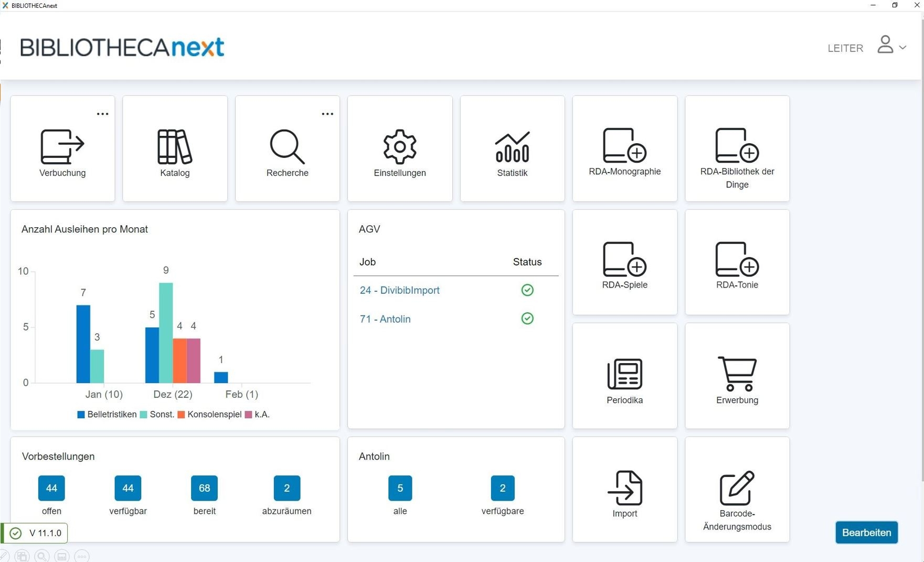Click the green checkmark beside V 11.1.0
The width and height of the screenshot is (924, 562).
16,533
